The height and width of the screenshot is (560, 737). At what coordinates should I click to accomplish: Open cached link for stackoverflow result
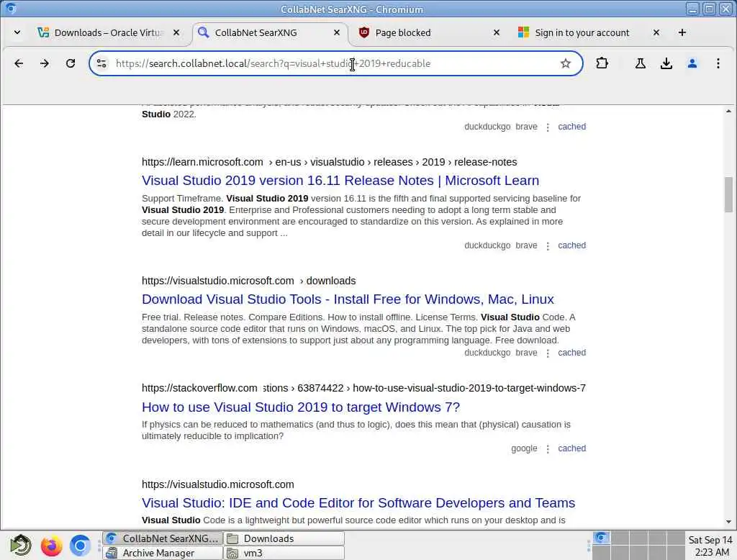[571, 448]
